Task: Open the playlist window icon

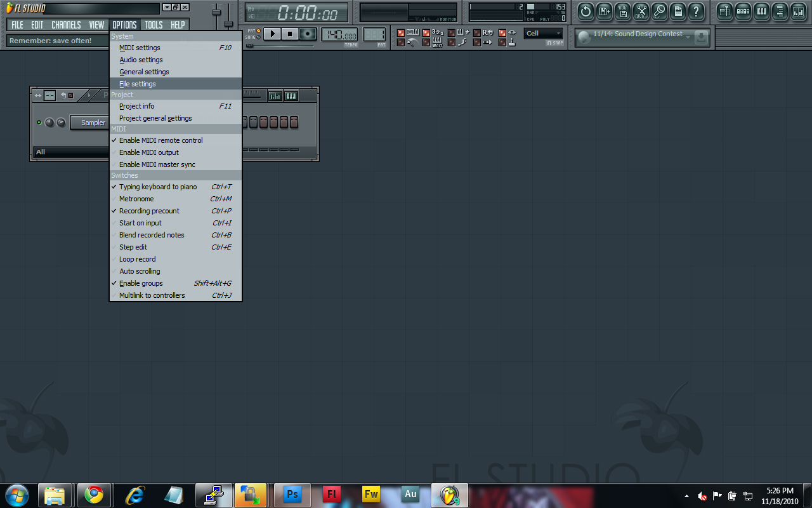Action: pyautogui.click(x=724, y=11)
